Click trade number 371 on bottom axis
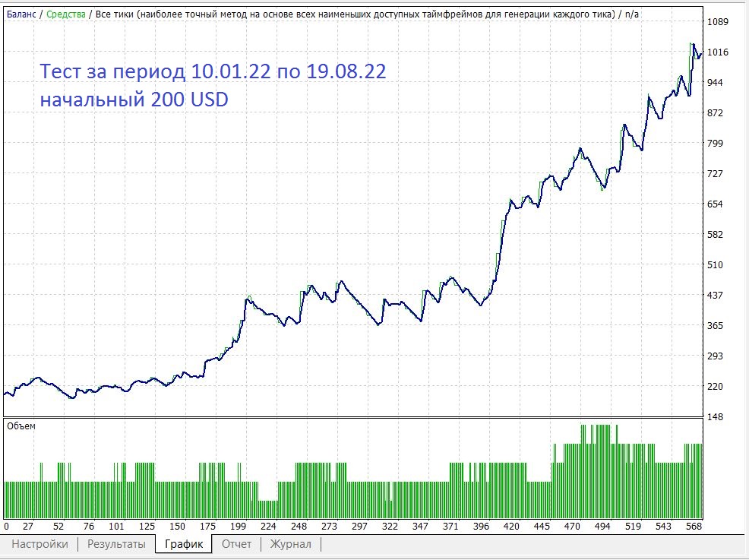This screenshot has width=749, height=560. 450,526
